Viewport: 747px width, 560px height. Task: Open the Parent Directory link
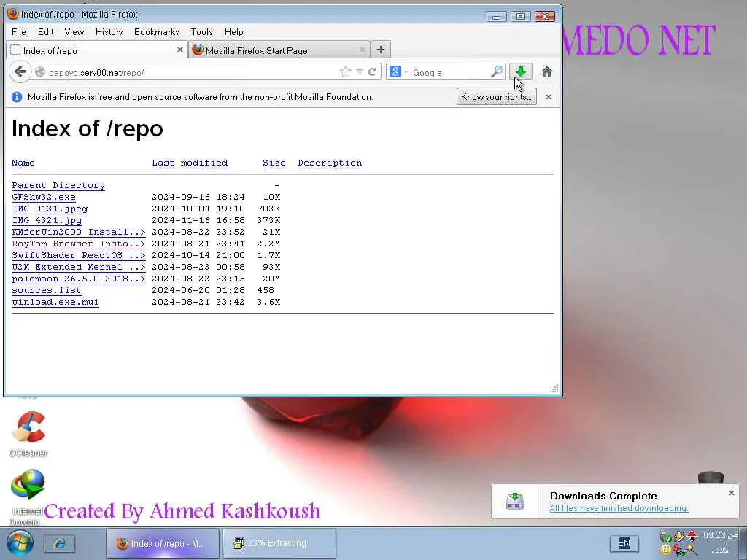pyautogui.click(x=58, y=185)
